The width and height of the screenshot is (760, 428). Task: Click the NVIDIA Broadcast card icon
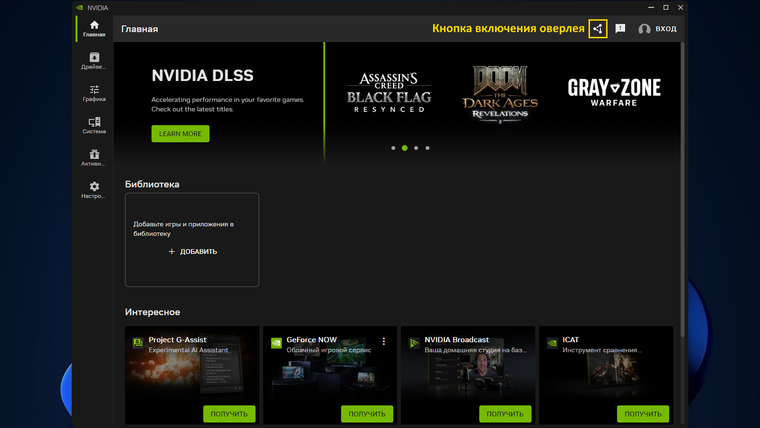click(414, 343)
